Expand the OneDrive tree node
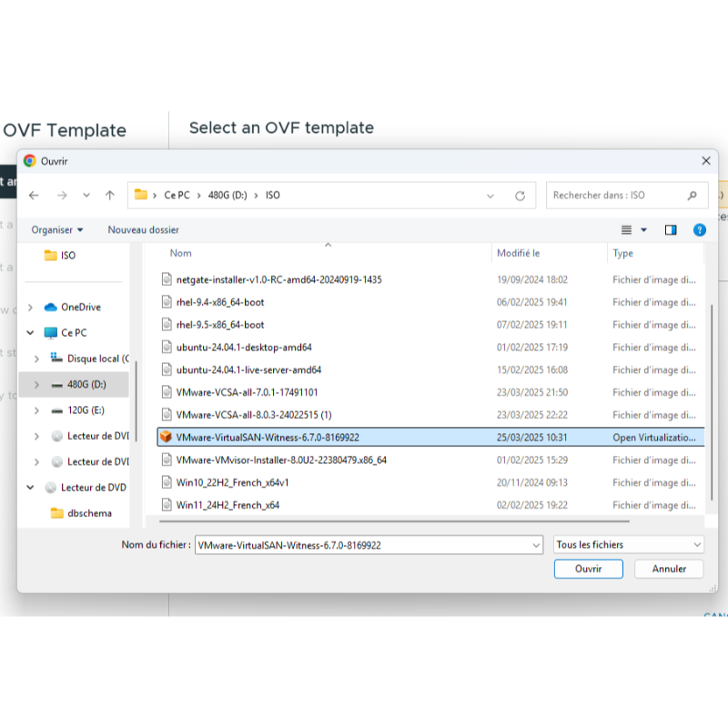 click(x=31, y=308)
